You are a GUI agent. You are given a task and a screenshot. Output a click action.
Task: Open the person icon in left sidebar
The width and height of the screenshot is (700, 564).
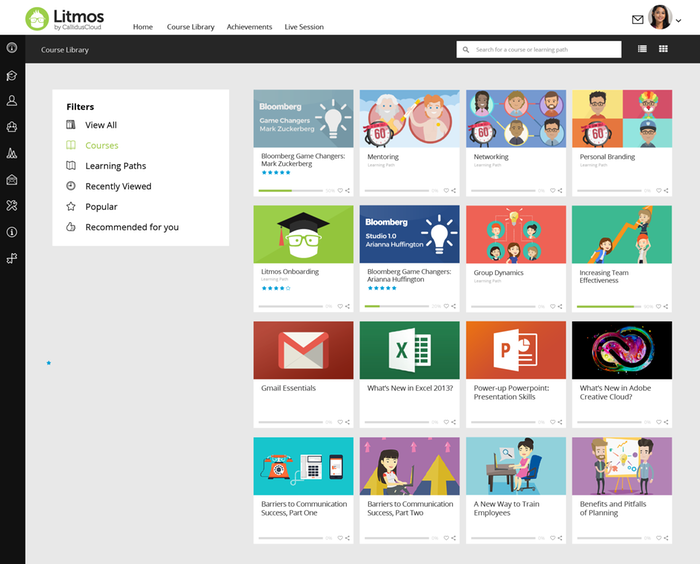[x=12, y=101]
